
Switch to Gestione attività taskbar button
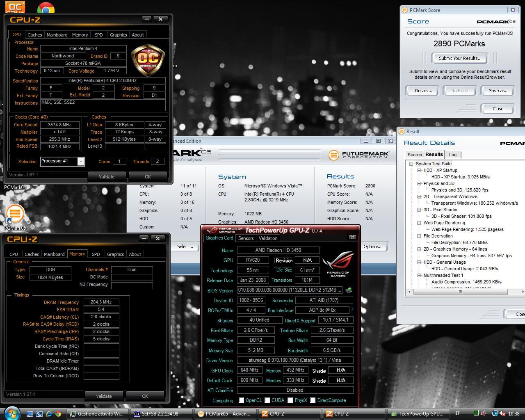98,414
